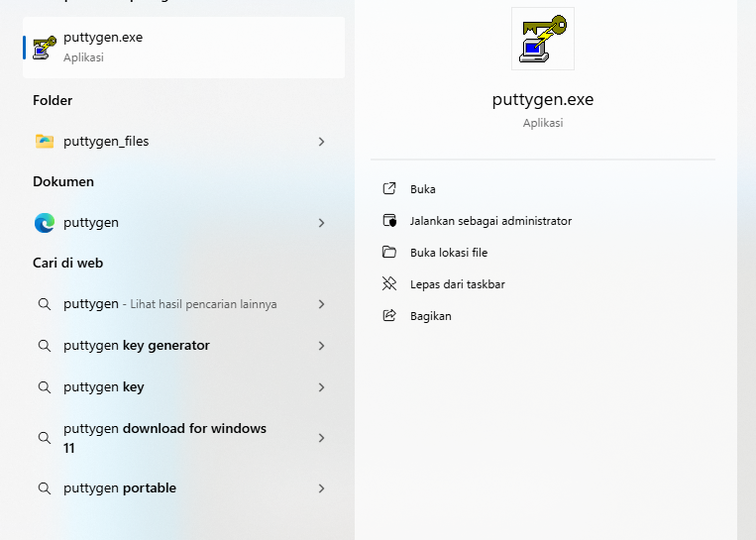The height and width of the screenshot is (540, 756).
Task: Click the large puttygen key icon in preview
Action: pos(542,39)
